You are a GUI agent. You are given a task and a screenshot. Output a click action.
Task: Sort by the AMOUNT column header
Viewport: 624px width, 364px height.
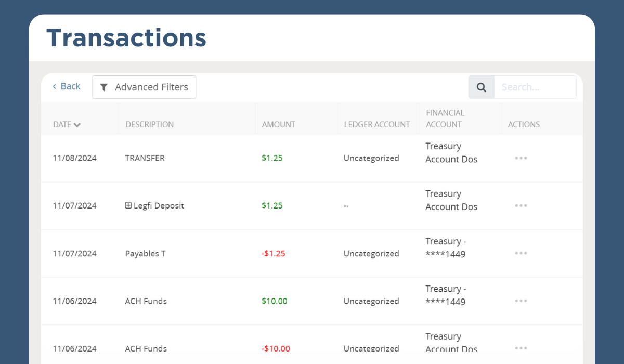pyautogui.click(x=279, y=125)
